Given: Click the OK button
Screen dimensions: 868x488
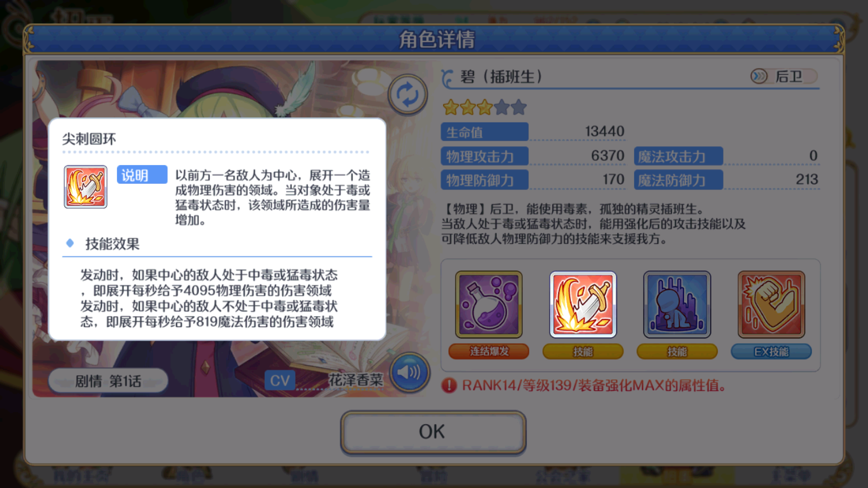Looking at the screenshot, I should [x=433, y=432].
